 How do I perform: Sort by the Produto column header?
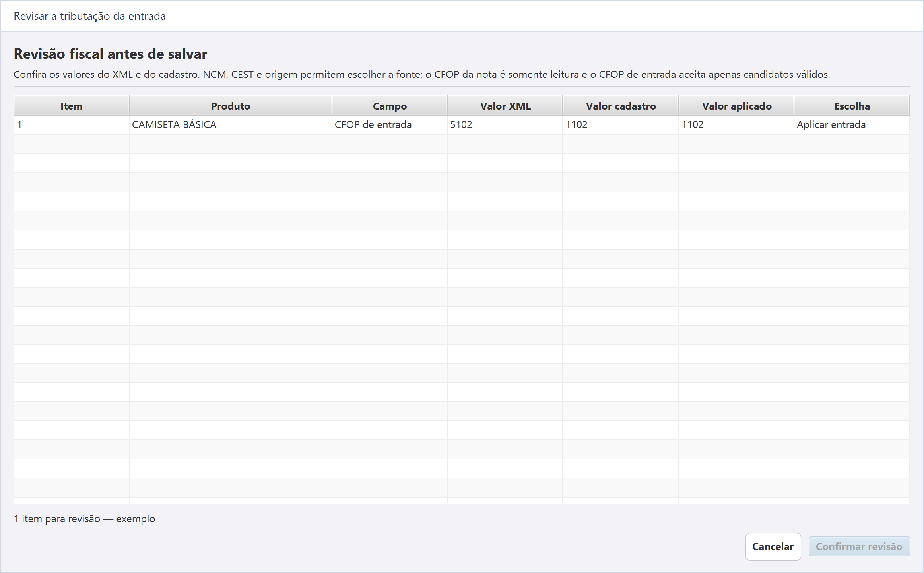tap(231, 106)
